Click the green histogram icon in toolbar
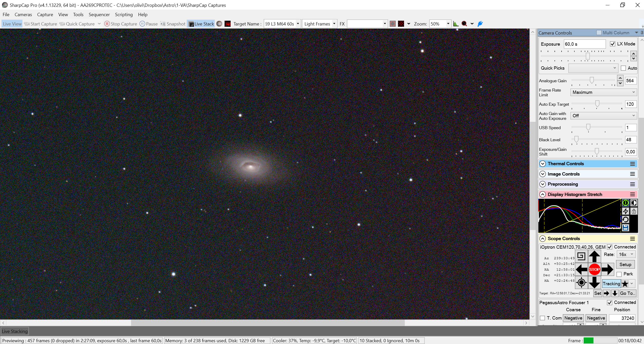 coord(456,24)
